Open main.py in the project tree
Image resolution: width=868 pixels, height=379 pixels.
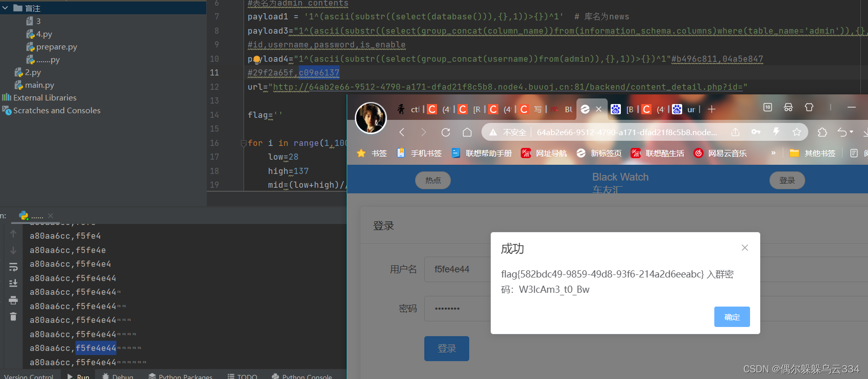coord(34,85)
